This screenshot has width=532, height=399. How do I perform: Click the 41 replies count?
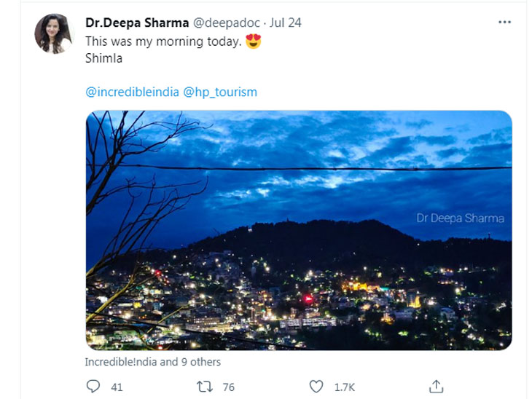(x=117, y=387)
